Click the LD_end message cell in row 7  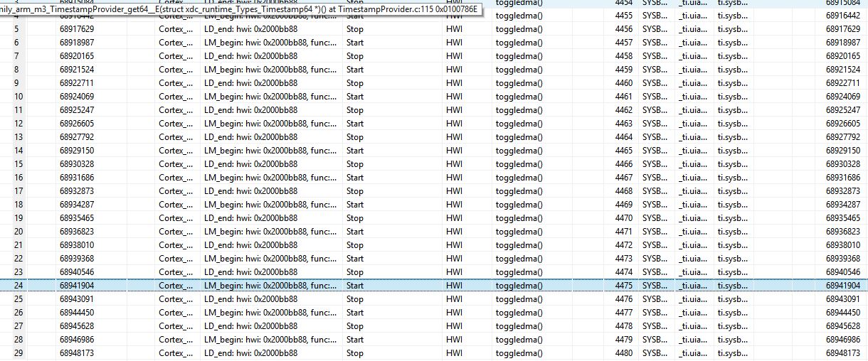[250, 56]
